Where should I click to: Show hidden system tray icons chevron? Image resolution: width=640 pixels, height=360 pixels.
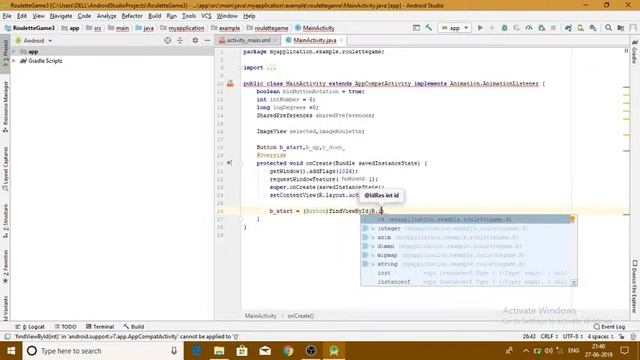526,351
